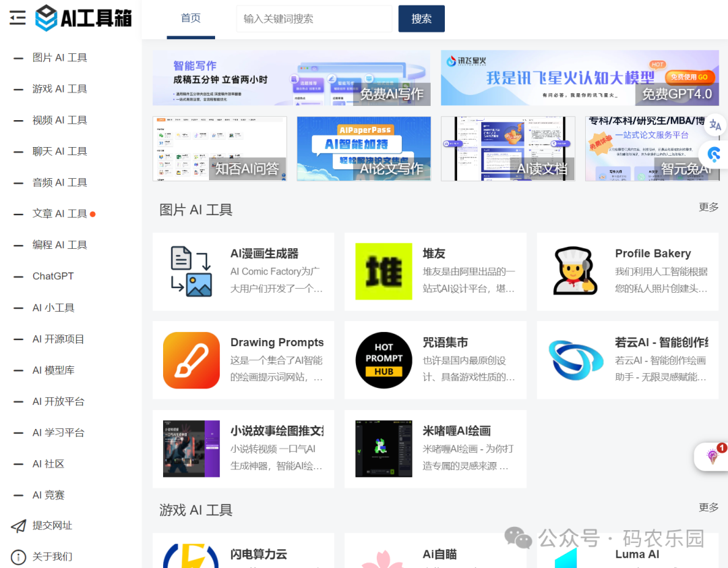Image resolution: width=728 pixels, height=568 pixels.
Task: Select AI 开源项目 in the sidebar
Action: coord(58,339)
